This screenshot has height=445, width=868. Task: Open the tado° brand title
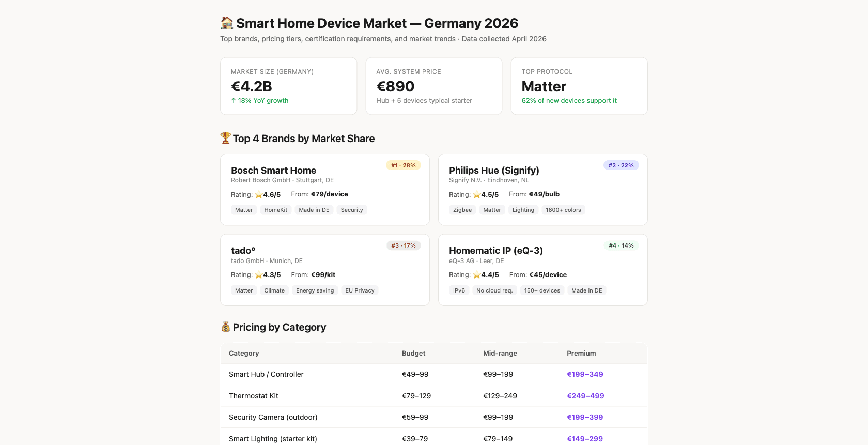pyautogui.click(x=243, y=251)
